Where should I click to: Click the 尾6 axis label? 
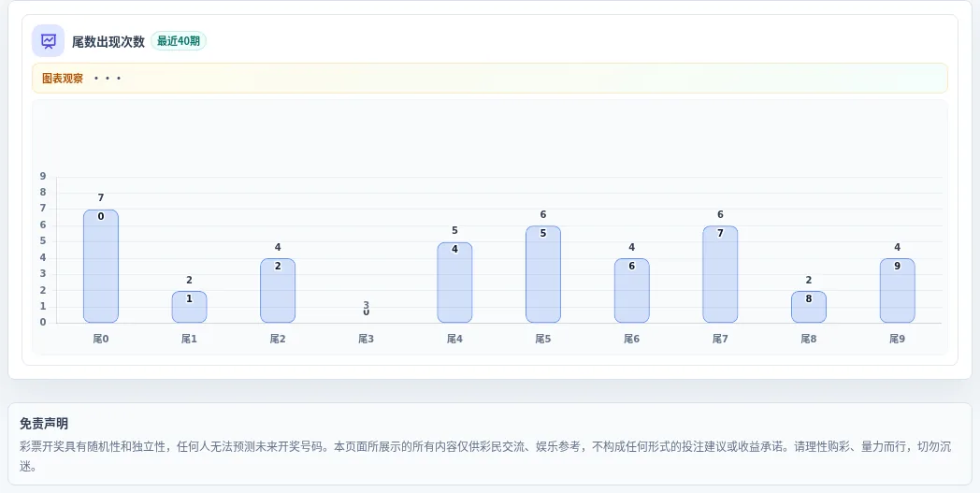coord(632,339)
